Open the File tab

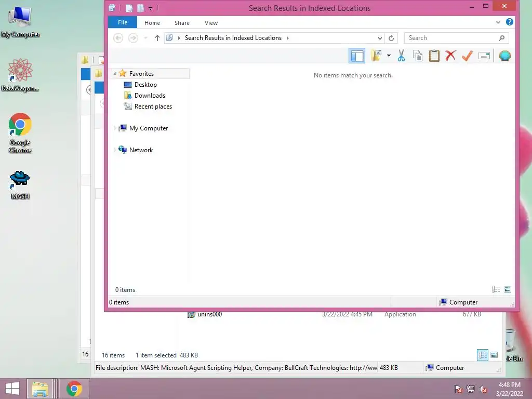coord(123,22)
